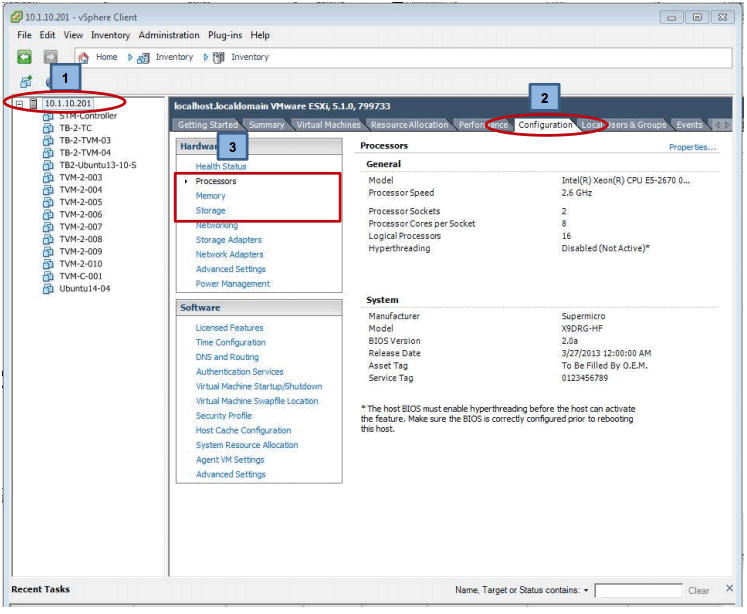
Task: Click the VM icon next to TVM-2-010
Action: 48,264
